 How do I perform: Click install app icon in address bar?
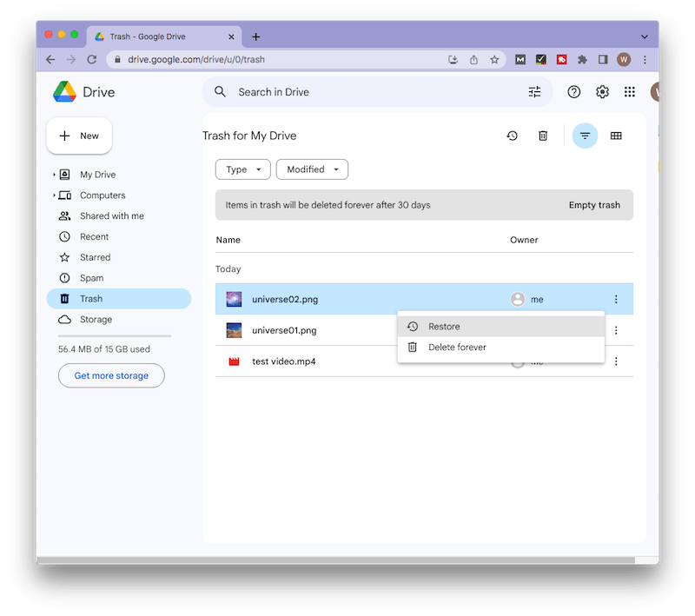(453, 59)
